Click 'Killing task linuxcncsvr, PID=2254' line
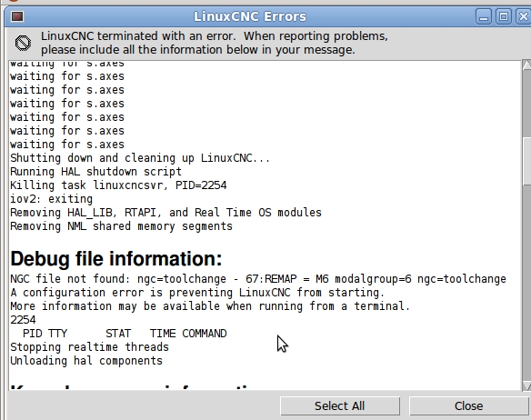The image size is (531, 420). pos(118,185)
